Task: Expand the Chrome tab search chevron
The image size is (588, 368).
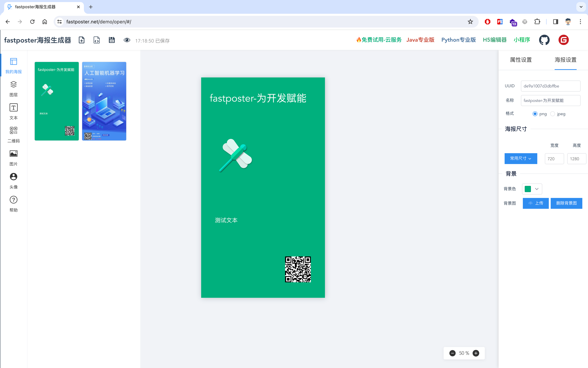Action: (x=581, y=7)
